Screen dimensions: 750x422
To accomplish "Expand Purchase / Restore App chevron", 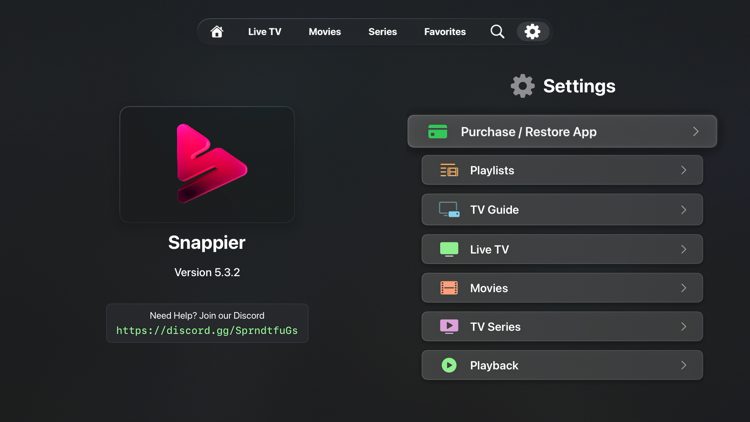I will (x=696, y=132).
